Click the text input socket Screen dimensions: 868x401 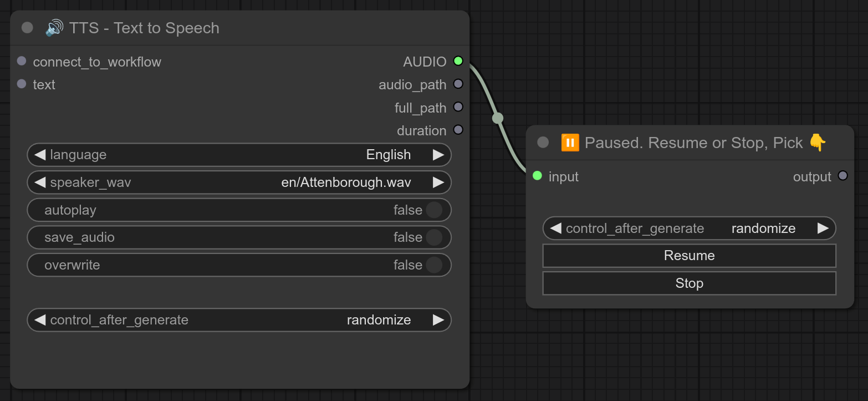pyautogui.click(x=22, y=84)
